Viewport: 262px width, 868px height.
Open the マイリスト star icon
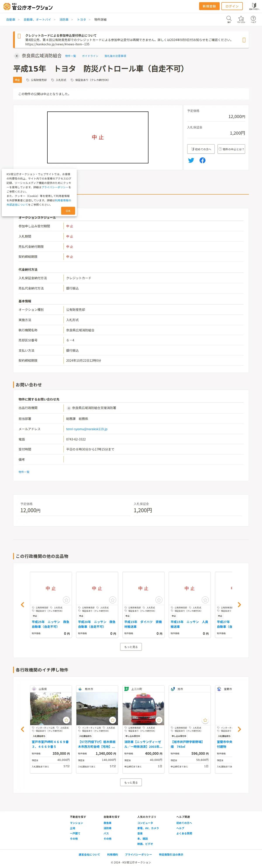coord(241,19)
